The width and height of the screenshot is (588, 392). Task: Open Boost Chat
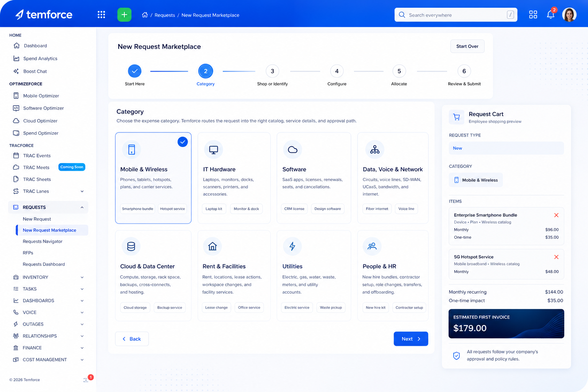click(x=35, y=71)
